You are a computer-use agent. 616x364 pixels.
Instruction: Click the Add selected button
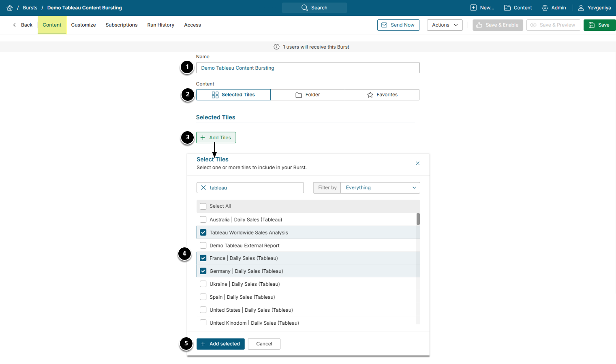pos(220,344)
